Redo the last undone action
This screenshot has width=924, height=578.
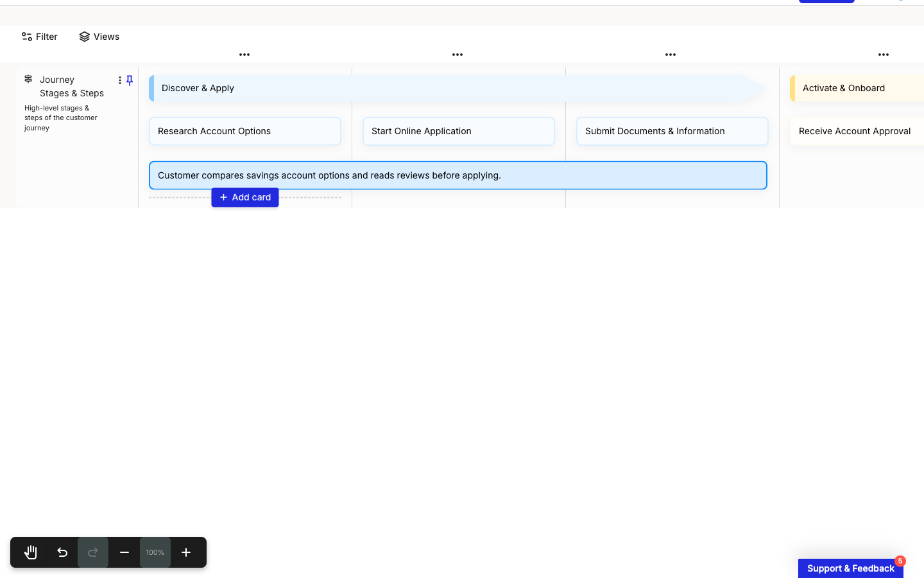click(x=93, y=552)
